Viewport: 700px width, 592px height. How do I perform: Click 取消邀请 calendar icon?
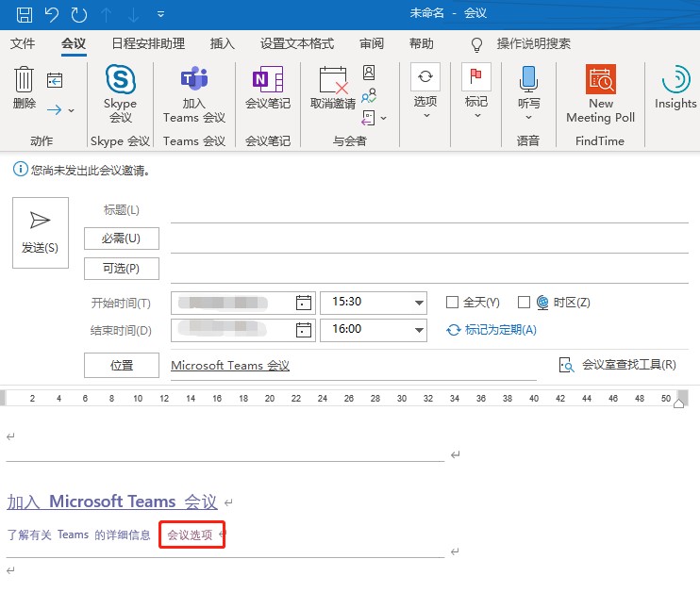(x=333, y=88)
